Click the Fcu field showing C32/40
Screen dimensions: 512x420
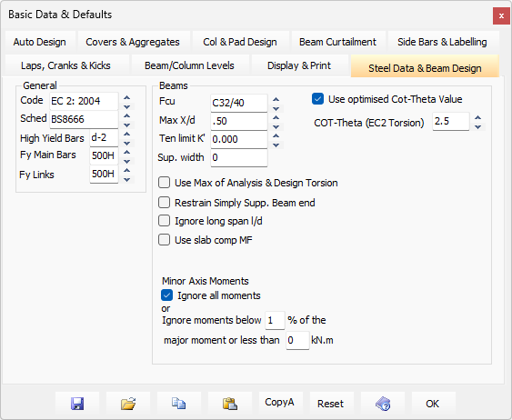[239, 103]
